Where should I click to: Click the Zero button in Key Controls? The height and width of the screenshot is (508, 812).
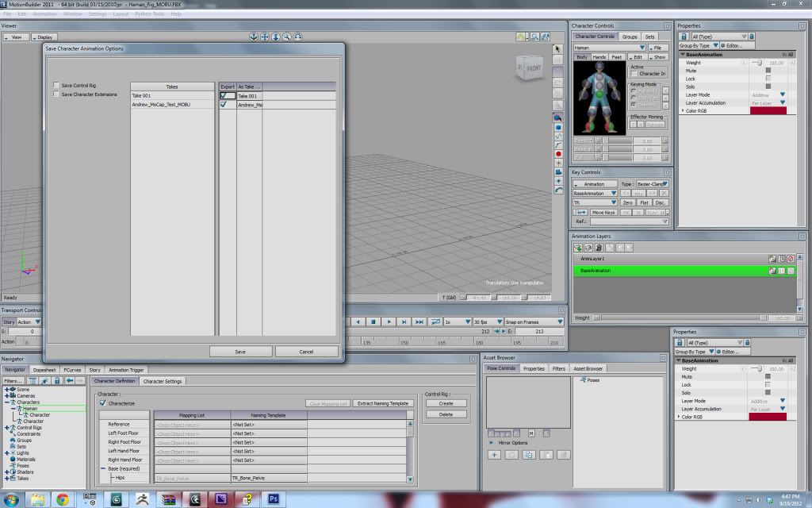[628, 202]
